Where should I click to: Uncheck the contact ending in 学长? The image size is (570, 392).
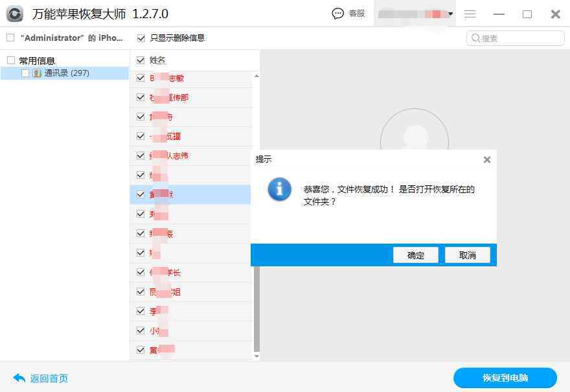[141, 272]
